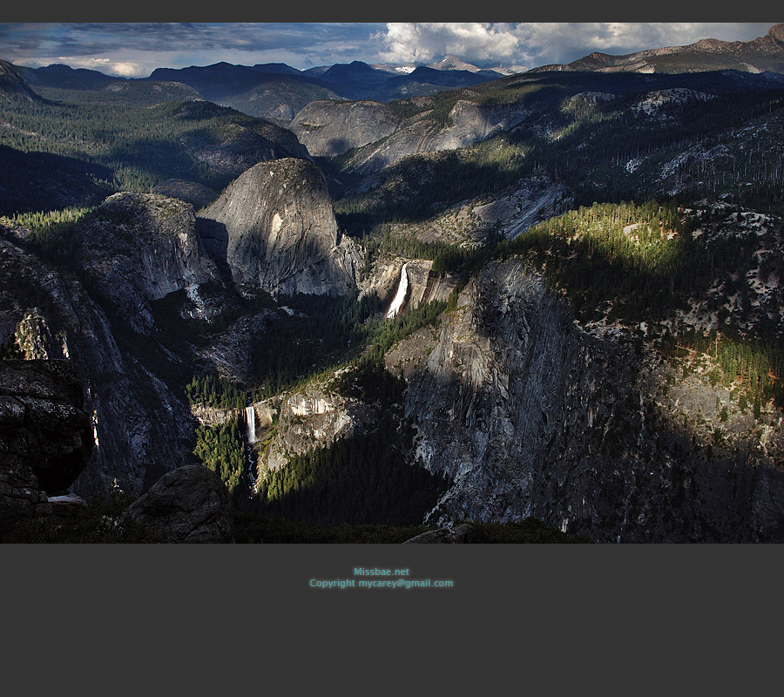This screenshot has height=697, width=784.
Task: Click the mycarey@gmail.com copyright text
Action: coord(381,583)
